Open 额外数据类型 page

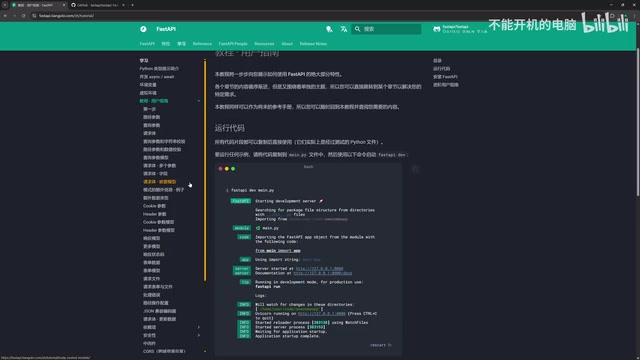pos(156,198)
